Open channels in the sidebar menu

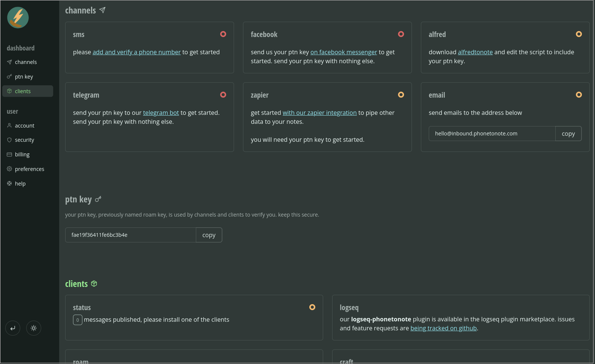28,62
